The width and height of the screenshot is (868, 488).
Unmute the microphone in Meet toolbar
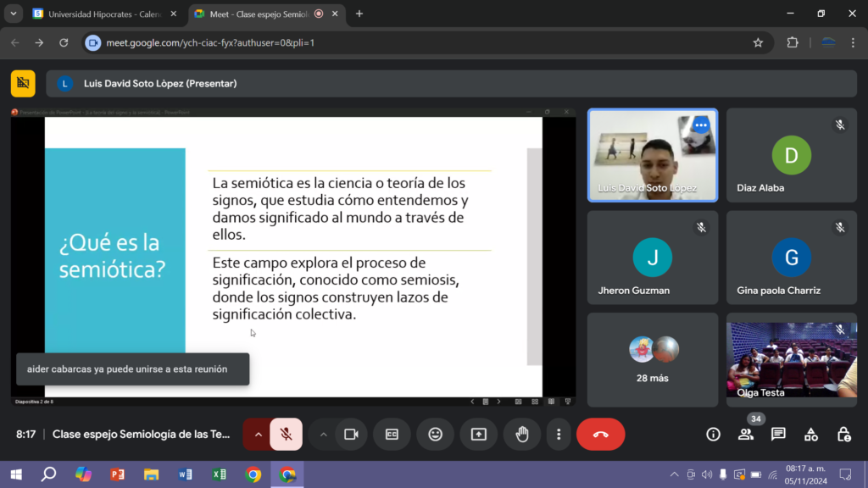pos(287,434)
